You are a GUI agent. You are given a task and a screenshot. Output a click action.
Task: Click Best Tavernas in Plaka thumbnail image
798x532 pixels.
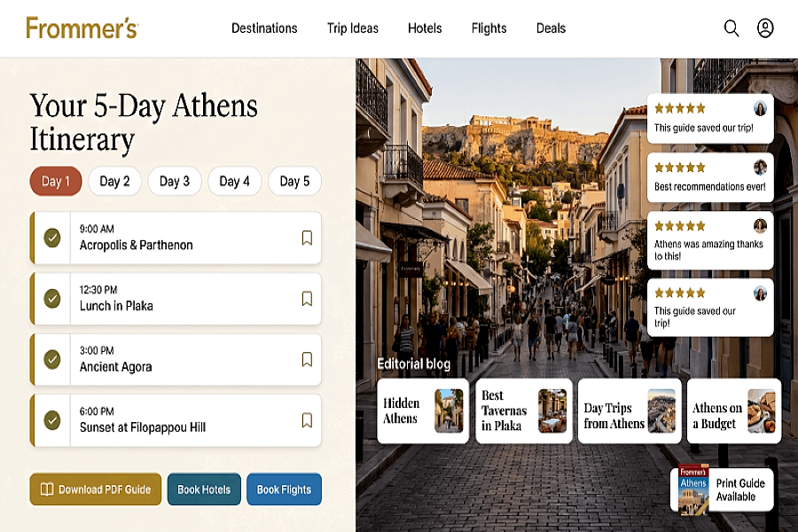coord(552,411)
